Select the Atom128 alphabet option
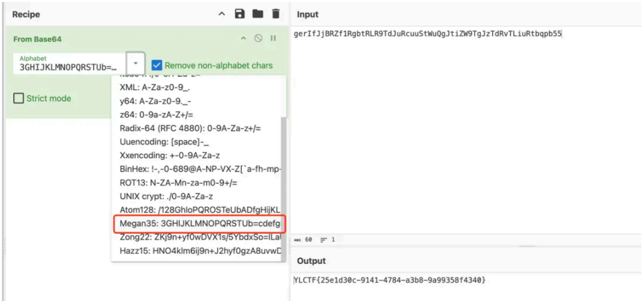Viewport: 644px width, 301px height. [196, 210]
